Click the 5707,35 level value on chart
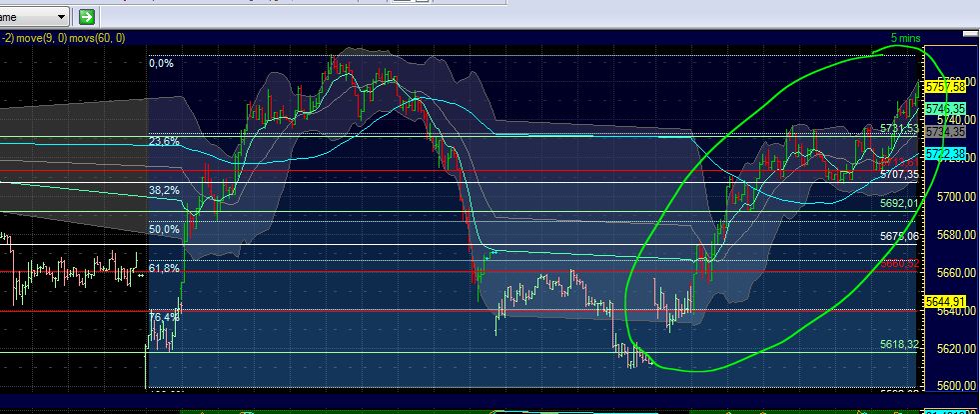980x414 pixels. pos(899,174)
